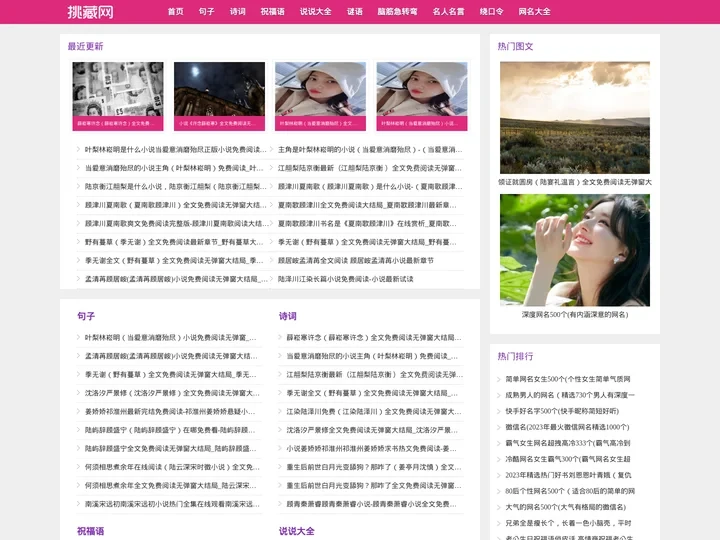
Task: Open the 祝福语 nav item in header
Action: [272, 11]
